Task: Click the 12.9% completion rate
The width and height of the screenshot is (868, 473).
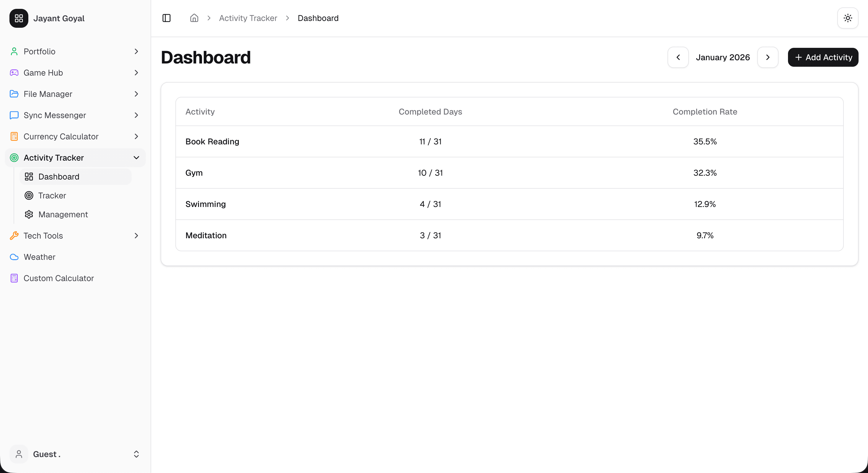Action: (x=705, y=204)
